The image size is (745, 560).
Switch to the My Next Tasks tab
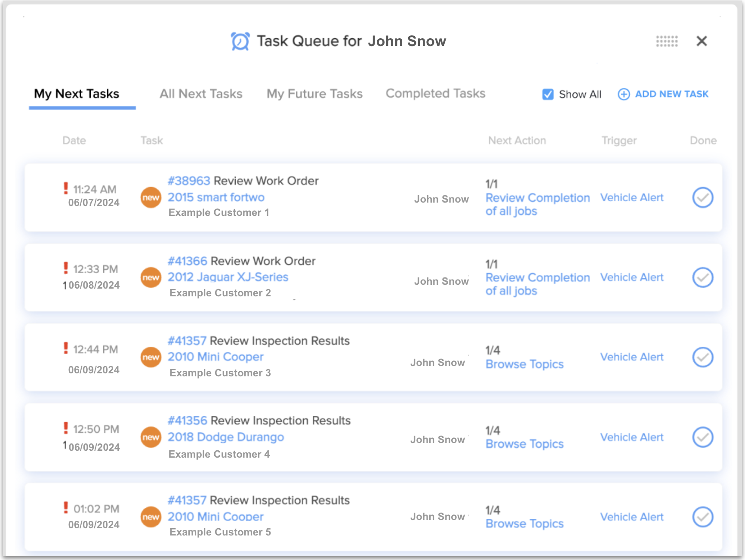pos(77,94)
